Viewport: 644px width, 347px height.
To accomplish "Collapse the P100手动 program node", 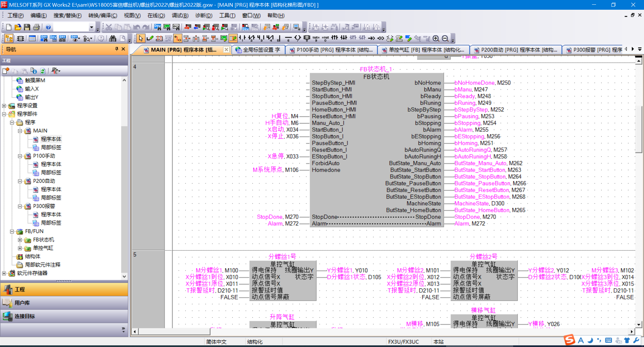I will coord(20,156).
